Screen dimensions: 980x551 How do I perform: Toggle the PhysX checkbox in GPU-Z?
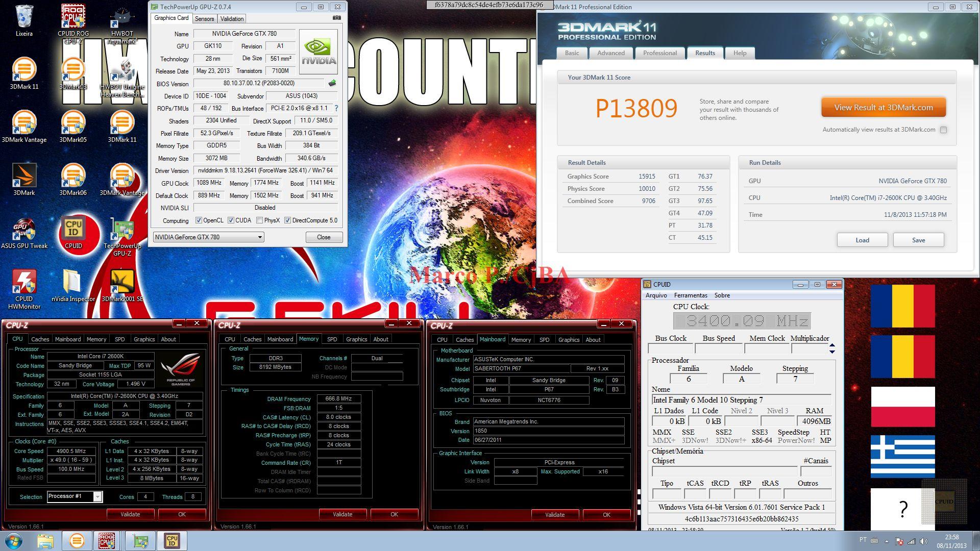tap(260, 220)
